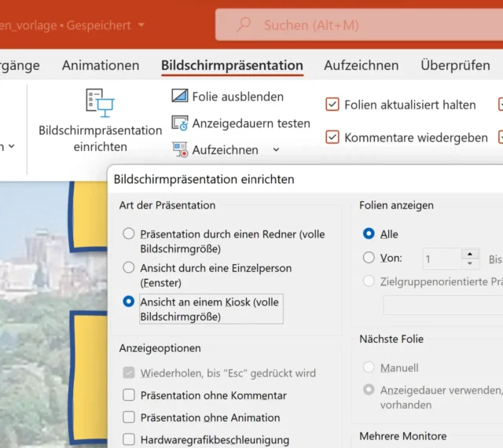Select Präsentation durch einen Redner

(x=129, y=234)
